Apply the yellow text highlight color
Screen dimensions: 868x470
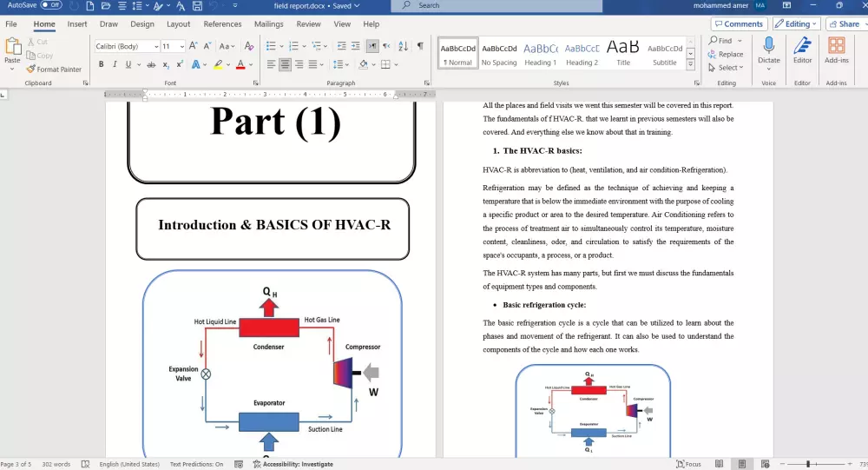tap(218, 65)
